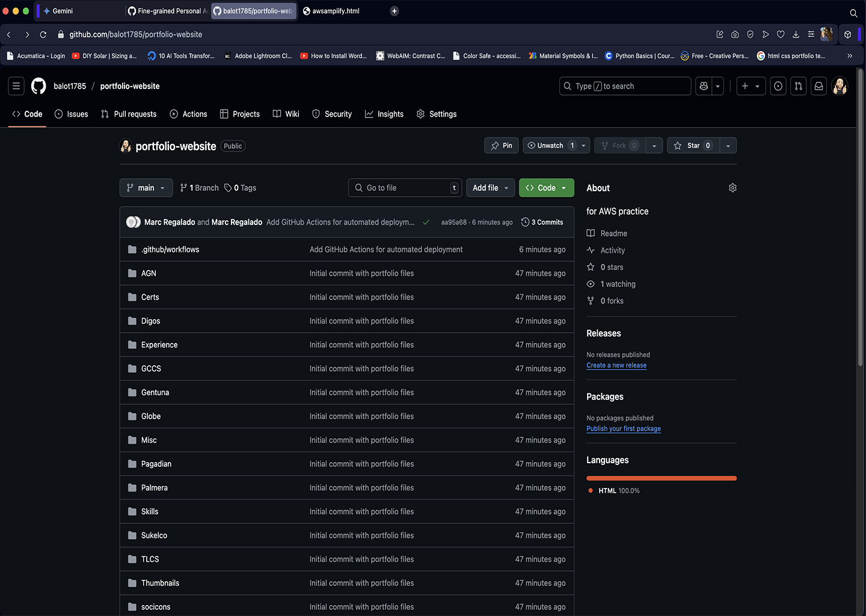Click the GitHub Octocat logo
The width and height of the screenshot is (866, 616).
38,86
